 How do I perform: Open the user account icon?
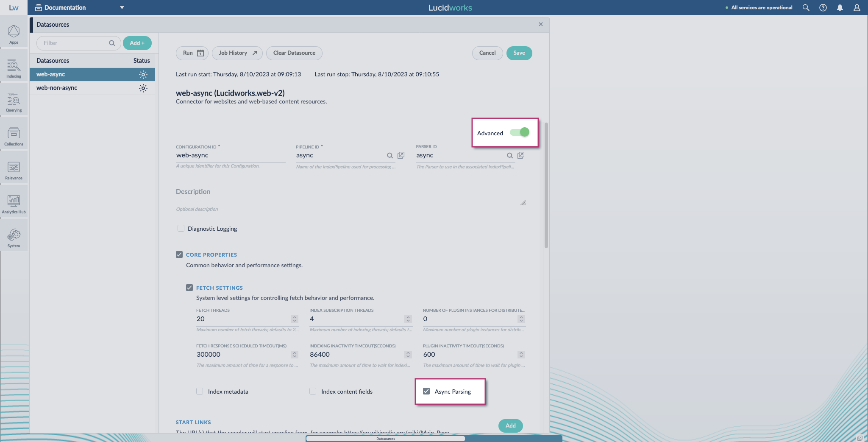(857, 8)
